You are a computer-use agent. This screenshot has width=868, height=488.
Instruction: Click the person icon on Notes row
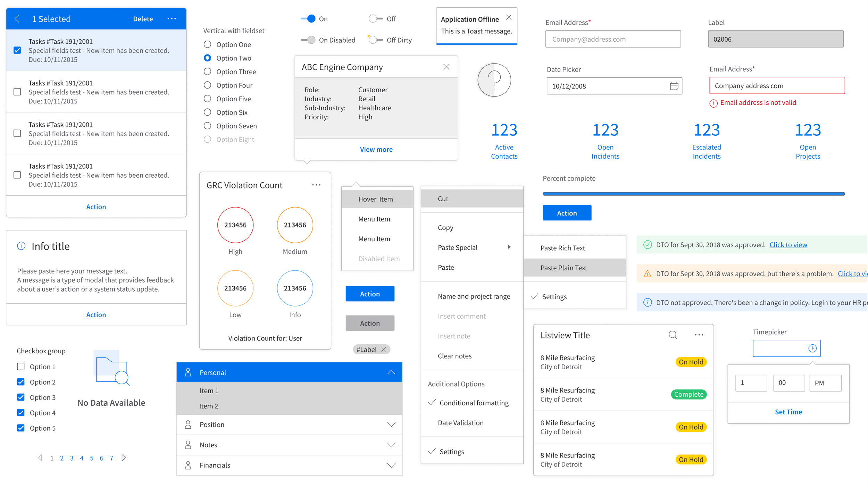click(188, 445)
